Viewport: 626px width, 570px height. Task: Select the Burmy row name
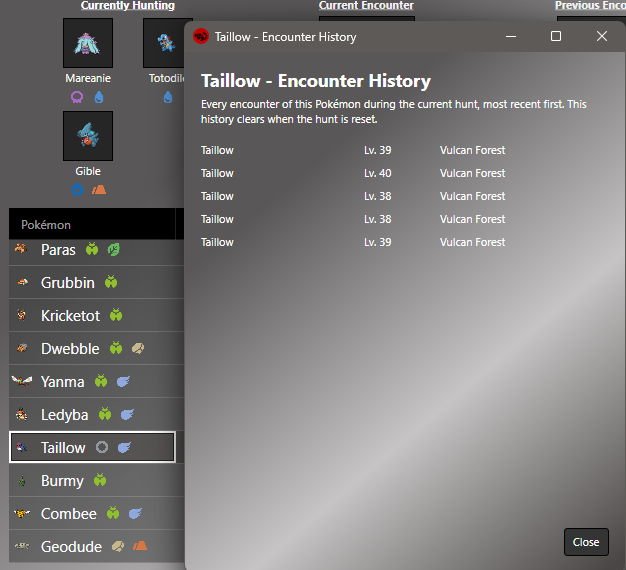(62, 481)
